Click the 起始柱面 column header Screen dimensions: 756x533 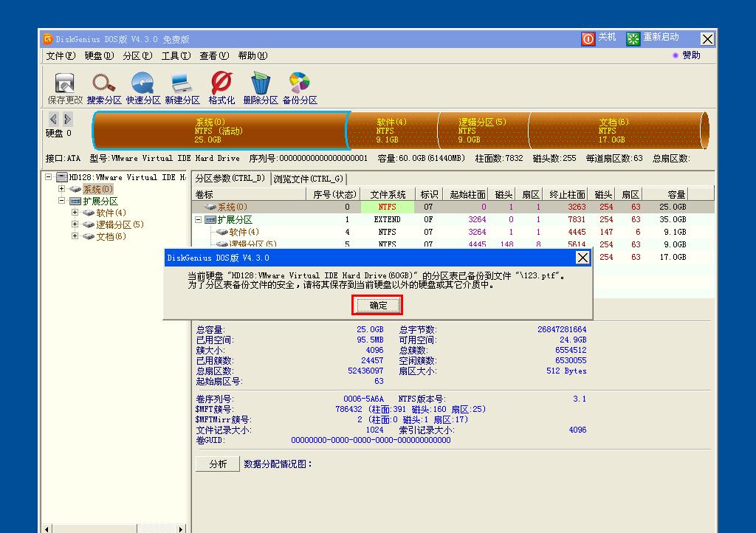click(467, 194)
